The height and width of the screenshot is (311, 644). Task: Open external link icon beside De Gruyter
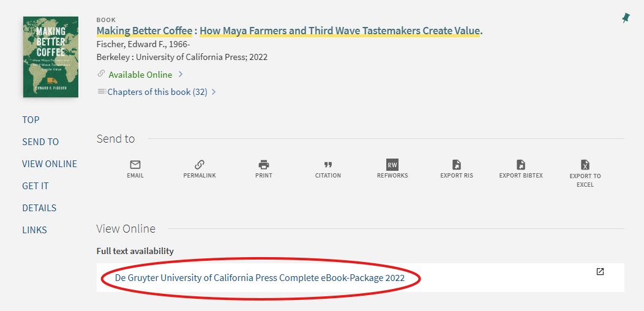pyautogui.click(x=600, y=272)
